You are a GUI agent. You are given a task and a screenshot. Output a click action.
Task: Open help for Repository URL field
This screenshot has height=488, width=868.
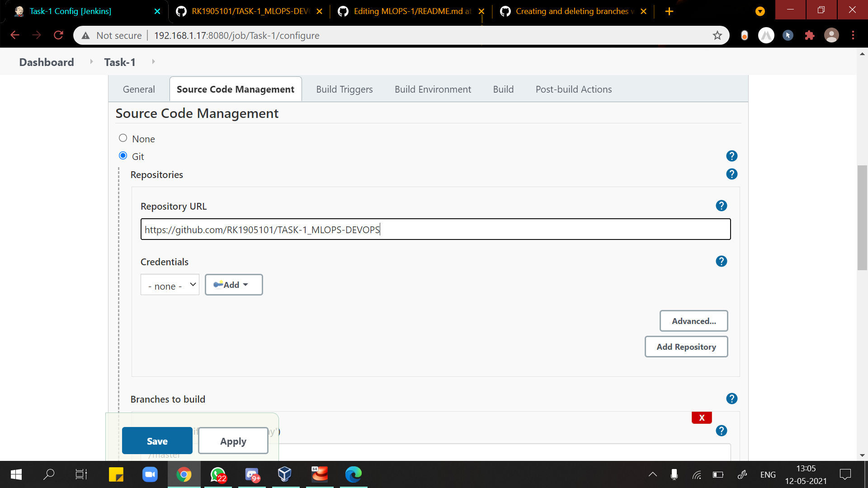coord(721,206)
